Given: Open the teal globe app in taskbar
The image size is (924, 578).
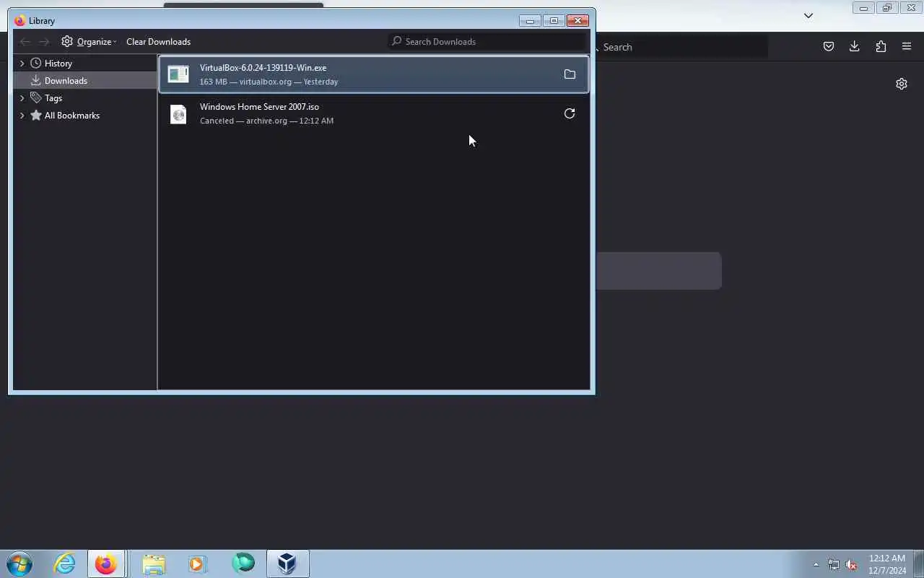Looking at the screenshot, I should 243,564.
